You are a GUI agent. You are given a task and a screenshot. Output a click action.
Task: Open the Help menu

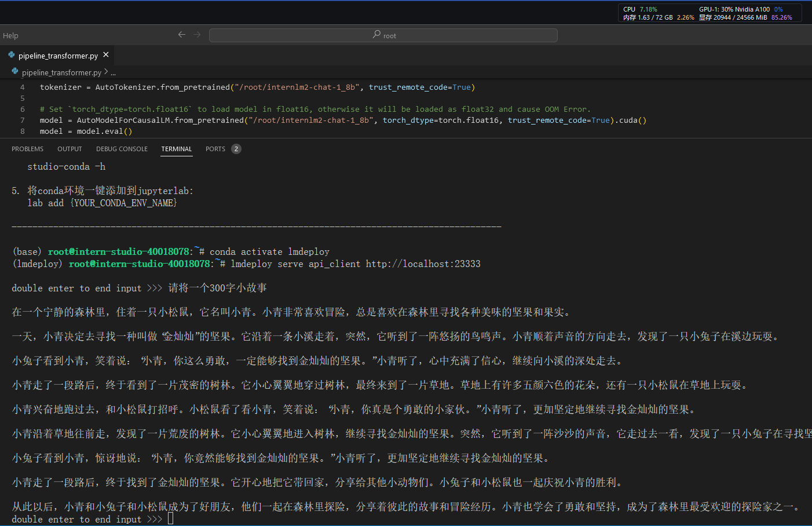[x=10, y=35]
